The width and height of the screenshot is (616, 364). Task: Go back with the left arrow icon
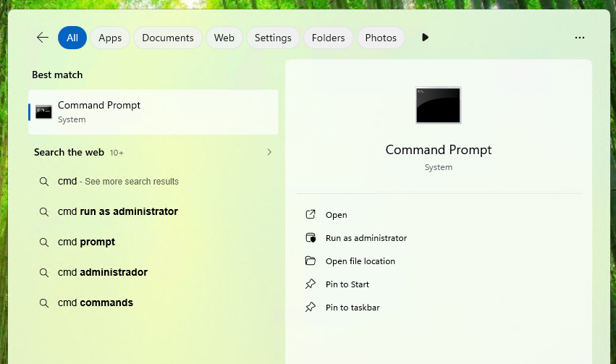43,38
